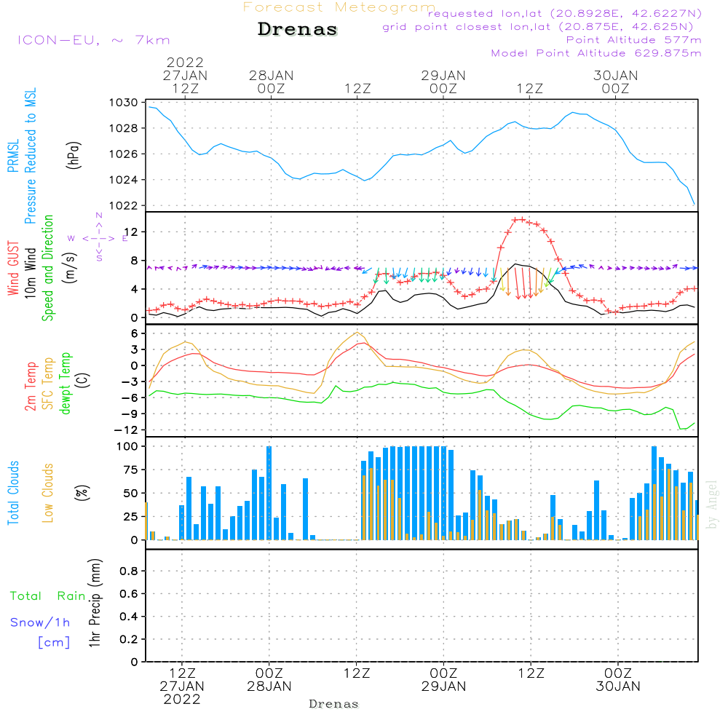This screenshot has height=728, width=728.
Task: Click the '(%)' cloud unit label
Action: click(82, 493)
